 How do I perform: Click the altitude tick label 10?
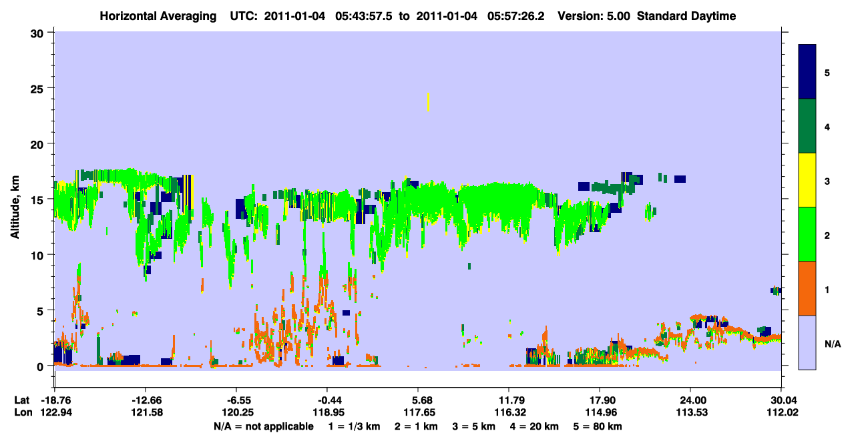click(x=39, y=255)
